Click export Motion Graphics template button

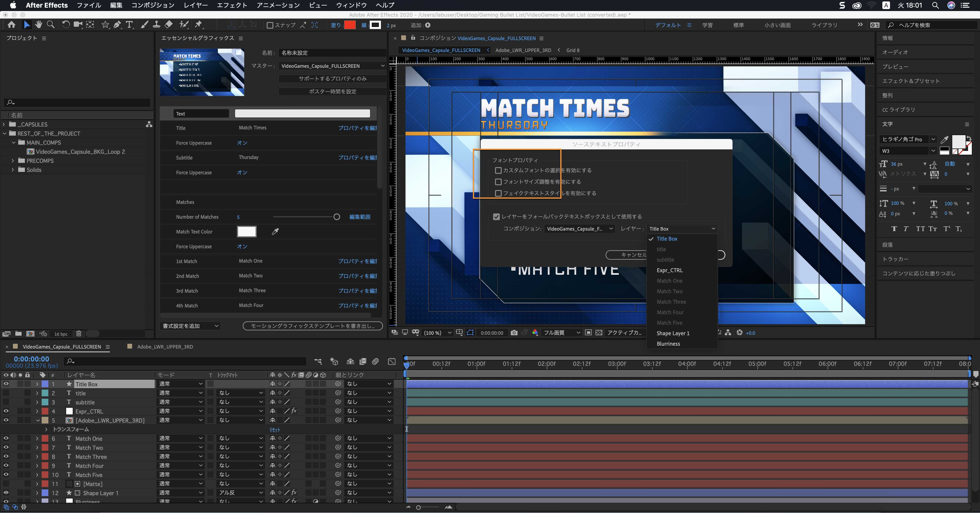312,326
